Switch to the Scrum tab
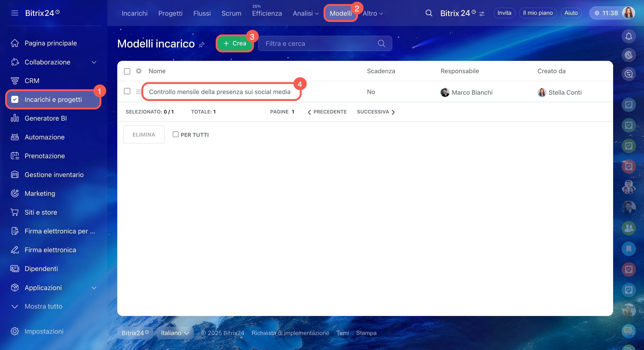 click(x=231, y=13)
